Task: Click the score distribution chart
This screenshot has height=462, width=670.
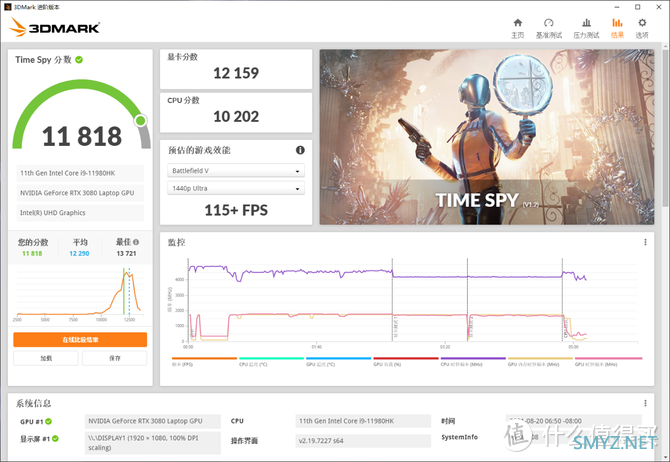Action: tap(80, 293)
